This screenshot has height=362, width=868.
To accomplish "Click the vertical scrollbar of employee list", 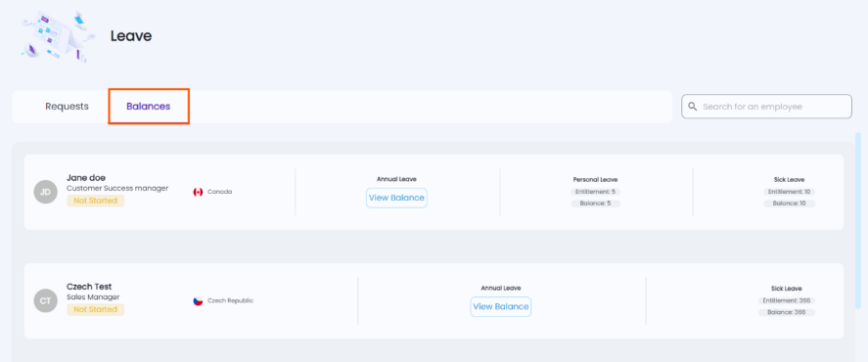I will [x=858, y=220].
